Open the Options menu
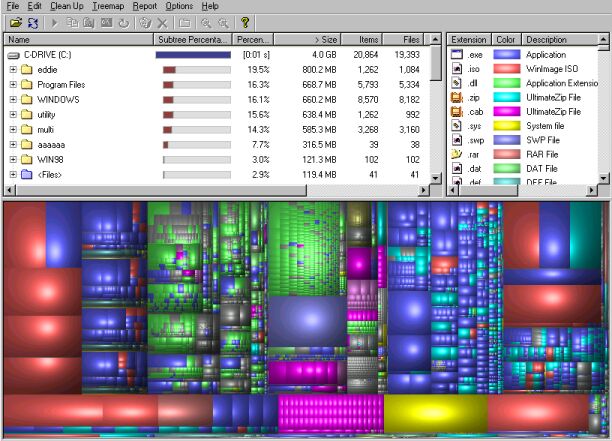The height and width of the screenshot is (441, 612). [179, 6]
